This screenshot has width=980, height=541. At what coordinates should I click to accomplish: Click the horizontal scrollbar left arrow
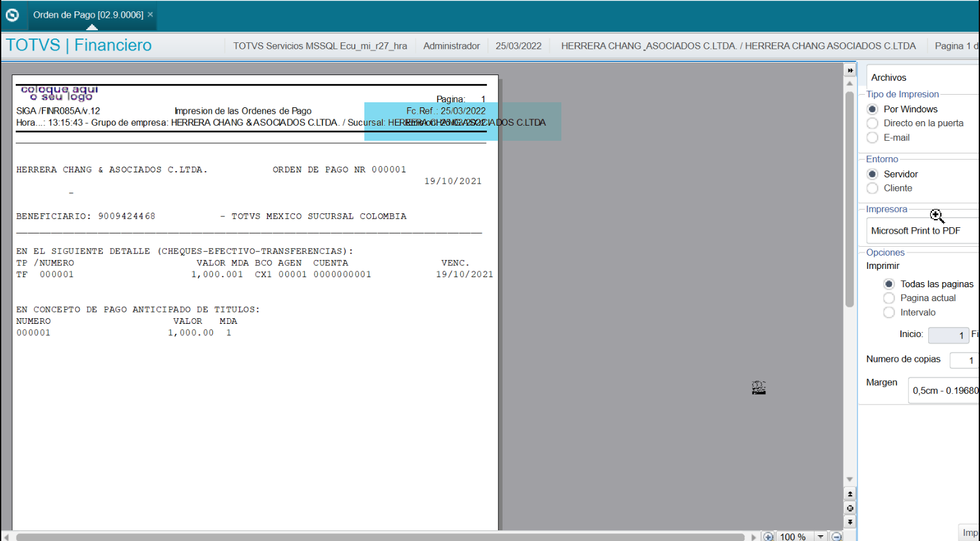point(6,537)
